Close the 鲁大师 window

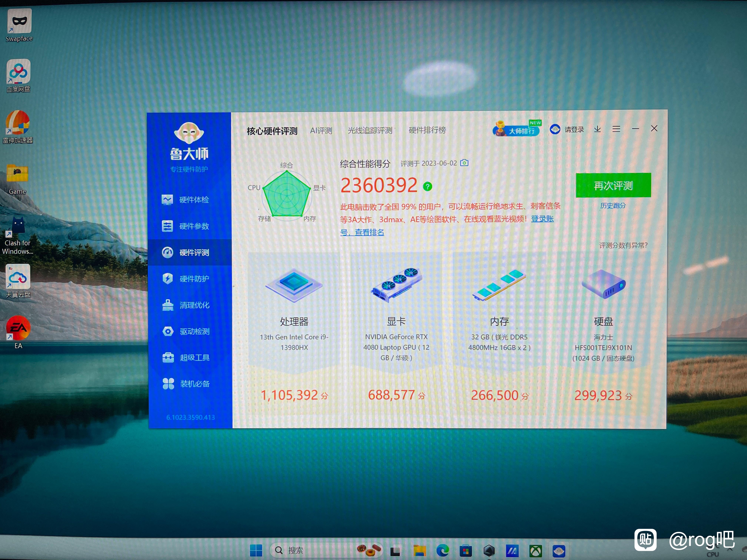point(654,128)
